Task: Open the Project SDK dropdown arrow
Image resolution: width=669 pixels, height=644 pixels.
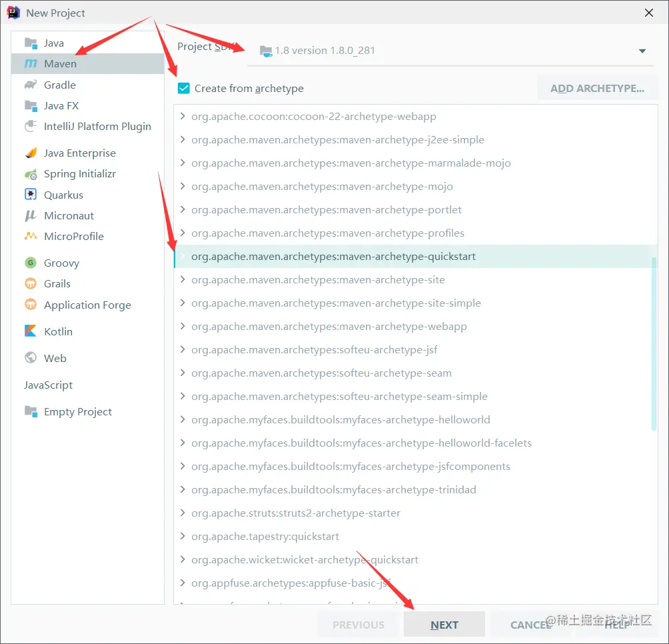Action: click(x=642, y=51)
